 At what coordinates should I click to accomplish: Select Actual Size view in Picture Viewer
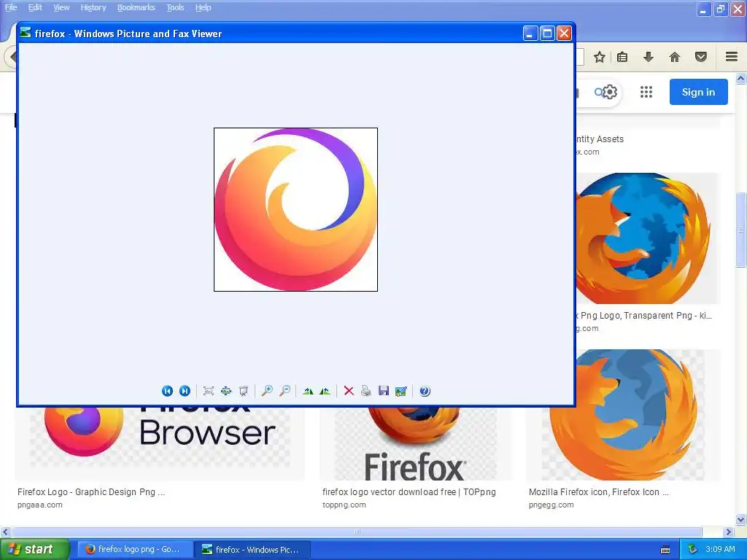226,391
